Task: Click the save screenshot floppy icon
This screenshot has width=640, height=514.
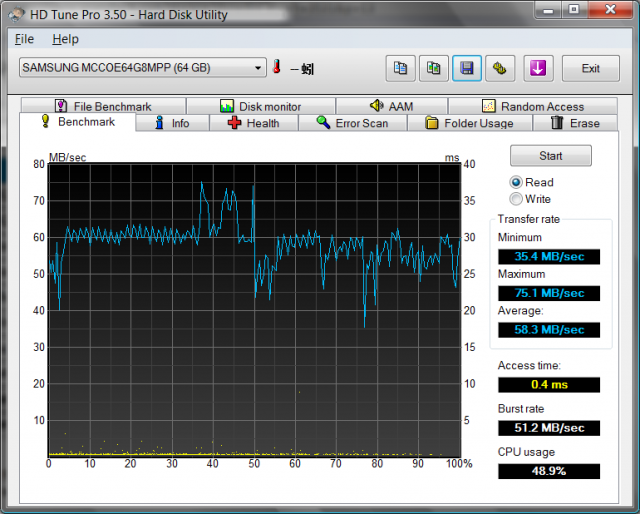Action: [x=467, y=68]
